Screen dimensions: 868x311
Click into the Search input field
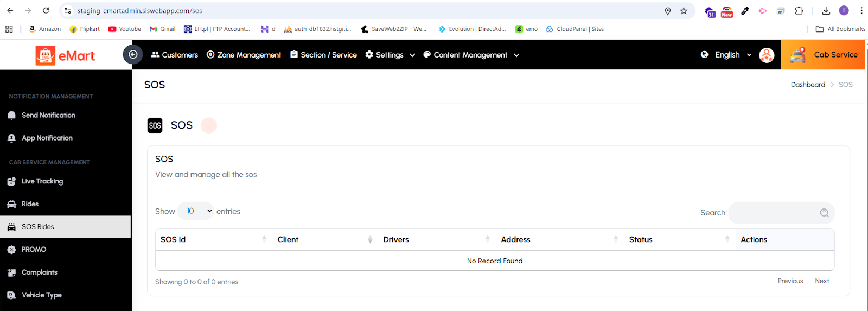[773, 213]
